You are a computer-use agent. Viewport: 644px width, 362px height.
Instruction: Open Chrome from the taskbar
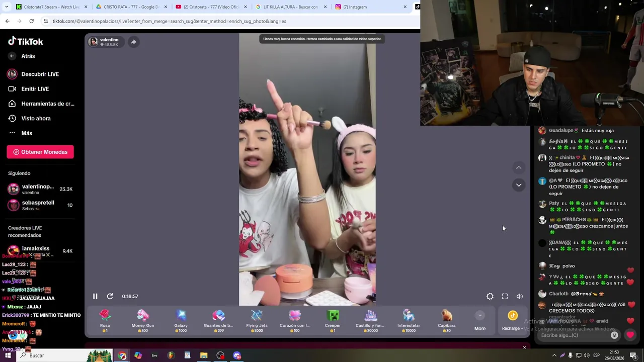tap(122, 355)
